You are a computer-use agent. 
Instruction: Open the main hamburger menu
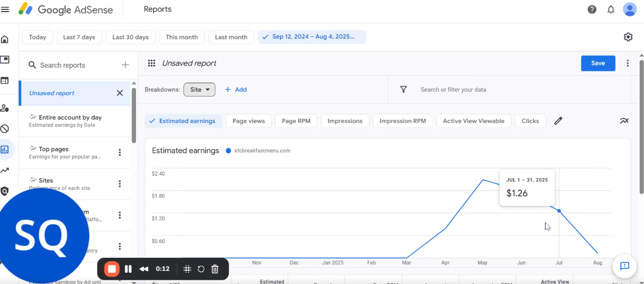tap(5, 9)
